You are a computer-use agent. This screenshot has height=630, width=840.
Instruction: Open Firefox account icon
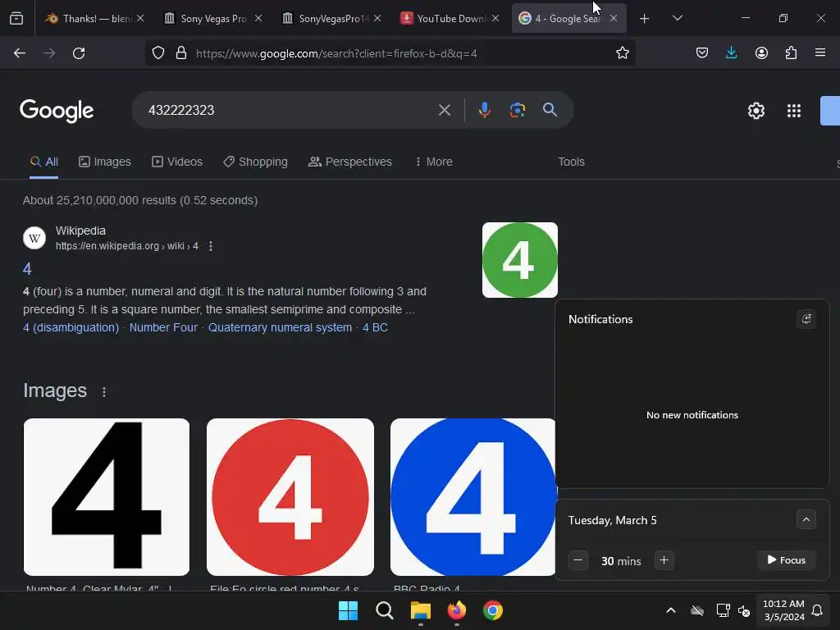click(x=761, y=53)
